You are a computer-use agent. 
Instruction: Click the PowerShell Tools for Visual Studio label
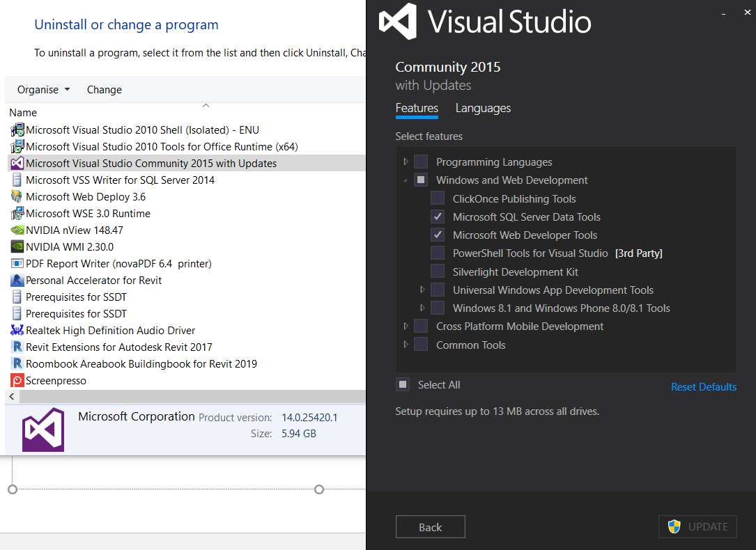tap(530, 253)
